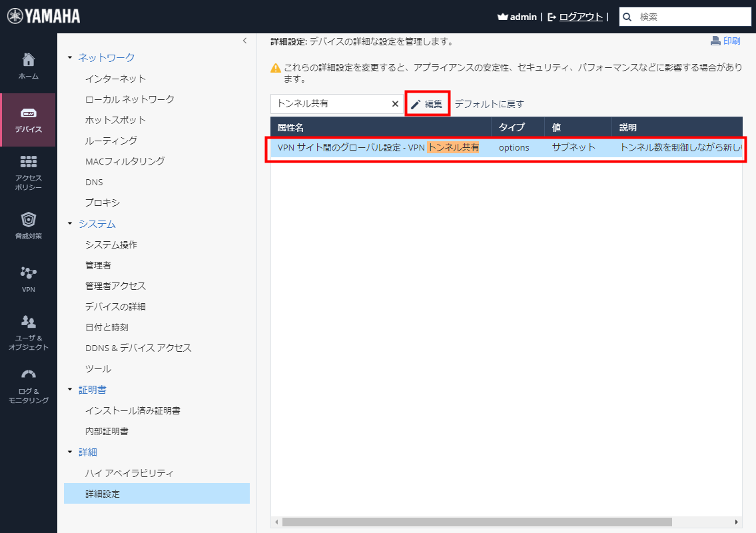Open the ホーム section in sidebar
The image size is (756, 533).
tap(28, 63)
